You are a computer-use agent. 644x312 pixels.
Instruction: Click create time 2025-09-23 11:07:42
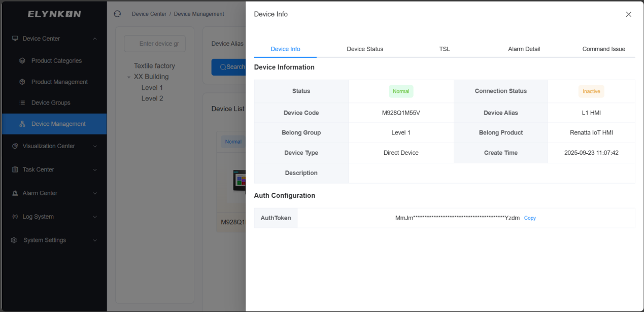pyautogui.click(x=591, y=153)
